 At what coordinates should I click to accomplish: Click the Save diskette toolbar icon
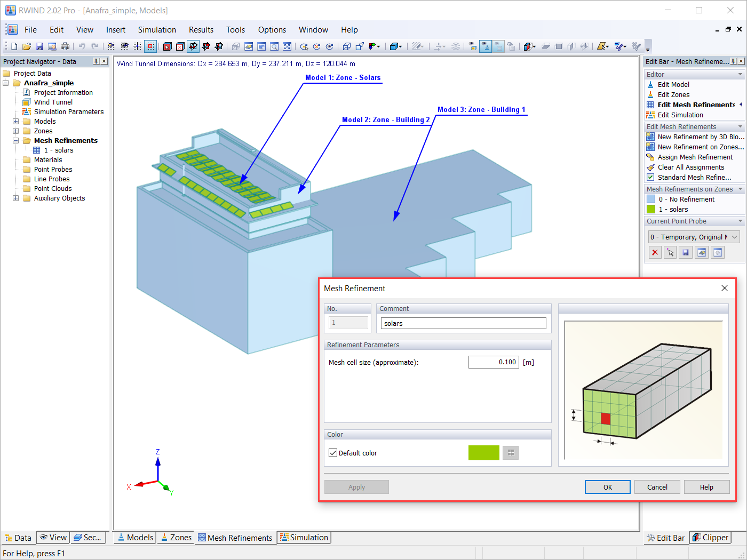[39, 46]
